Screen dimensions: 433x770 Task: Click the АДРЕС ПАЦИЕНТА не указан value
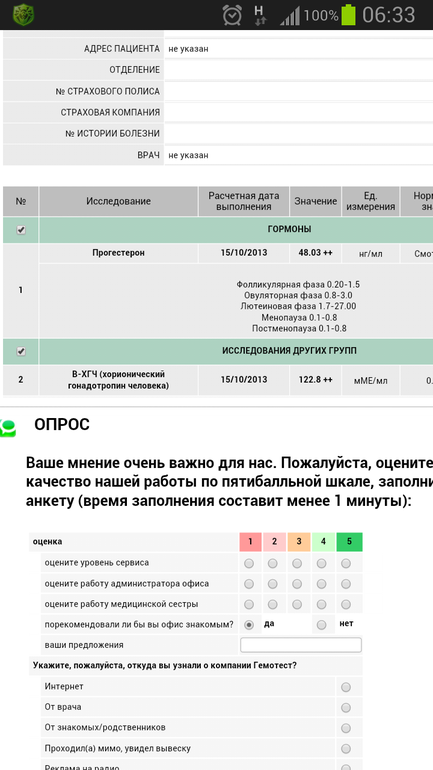click(188, 49)
